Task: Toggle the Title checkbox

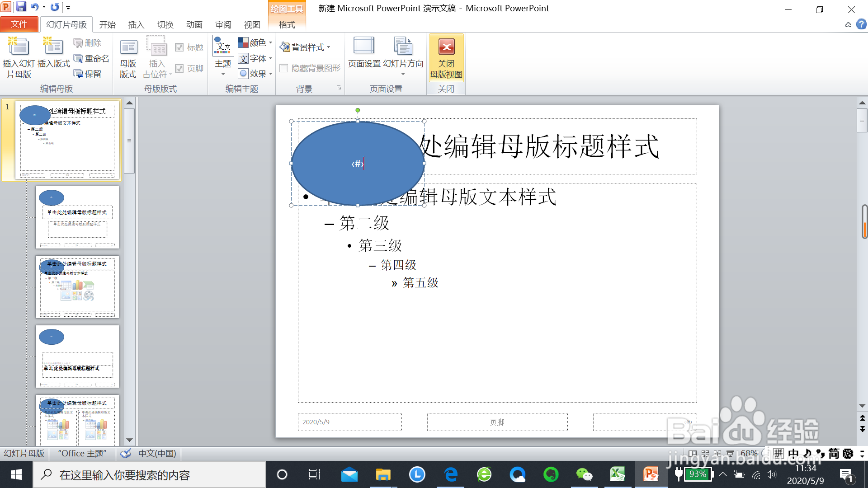Action: pos(179,47)
